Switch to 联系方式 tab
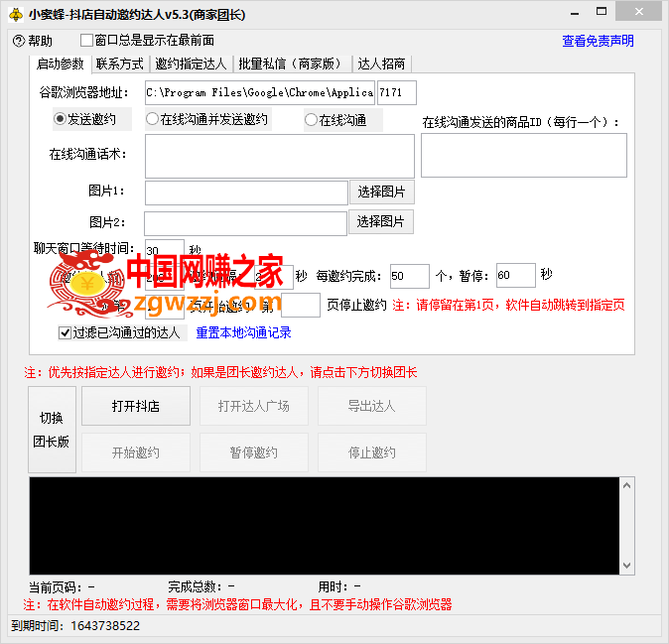 click(x=119, y=64)
